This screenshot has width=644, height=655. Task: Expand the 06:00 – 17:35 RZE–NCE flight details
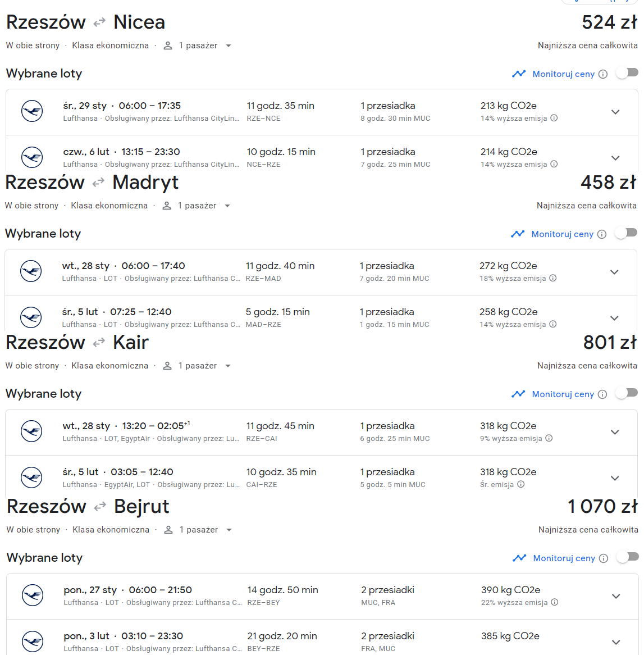click(615, 112)
